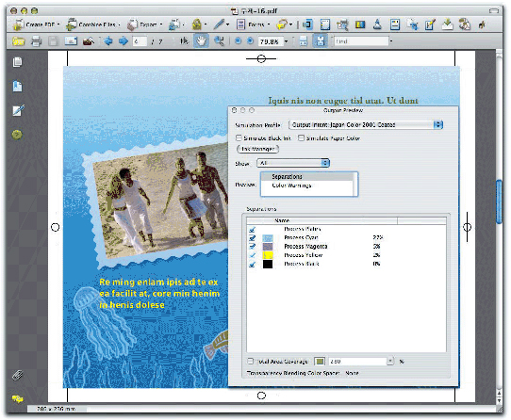The width and height of the screenshot is (511, 420).
Task: Go to the previous page arrow
Action: coord(107,41)
